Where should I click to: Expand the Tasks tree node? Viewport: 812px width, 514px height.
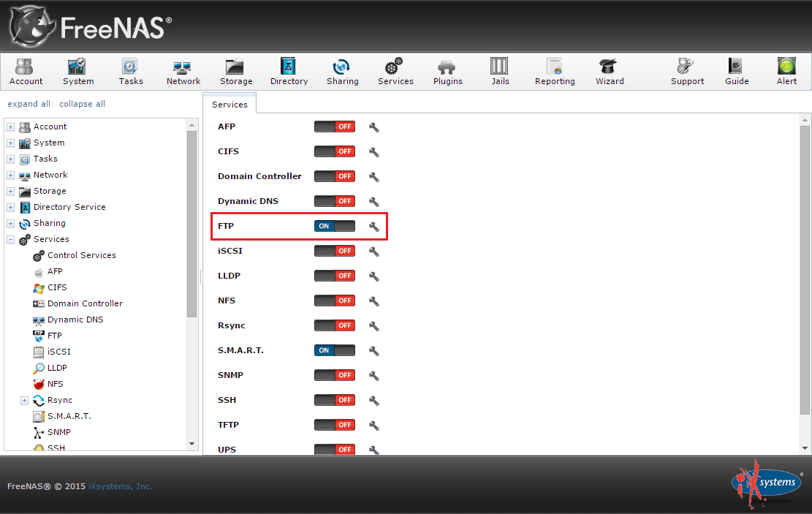tap(10, 159)
